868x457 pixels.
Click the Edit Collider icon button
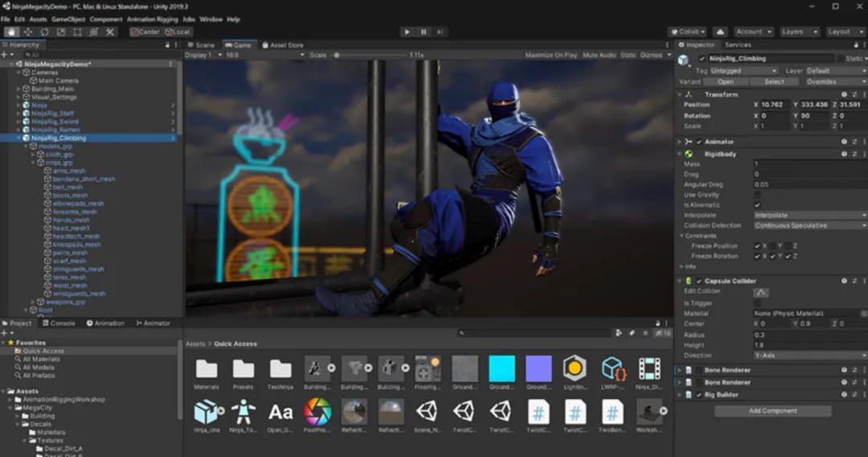761,292
